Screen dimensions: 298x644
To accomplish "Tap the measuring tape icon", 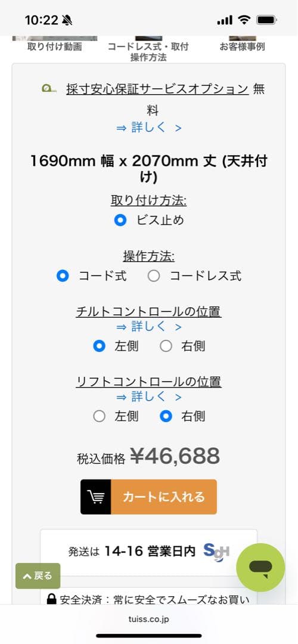I will click(49, 88).
